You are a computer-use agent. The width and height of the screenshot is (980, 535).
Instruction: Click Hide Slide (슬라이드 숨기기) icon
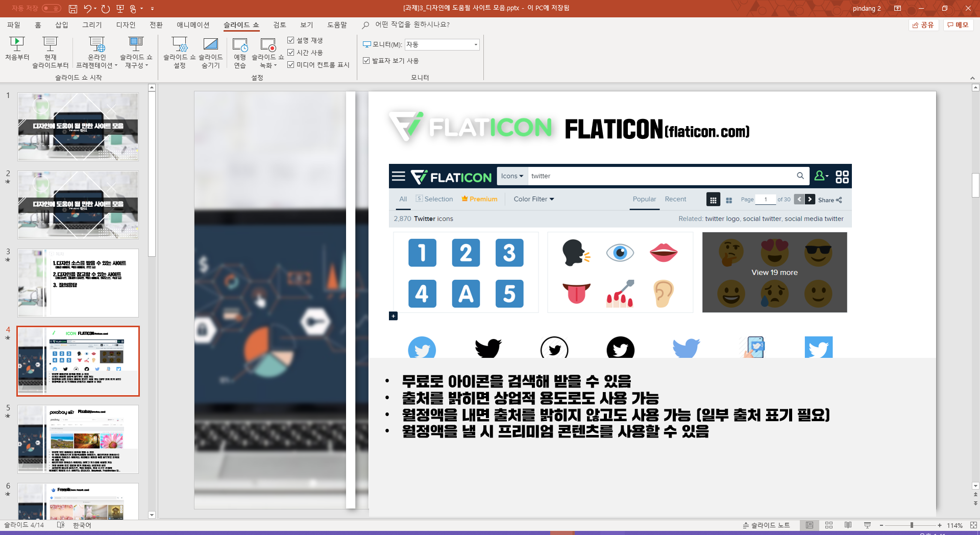click(210, 52)
